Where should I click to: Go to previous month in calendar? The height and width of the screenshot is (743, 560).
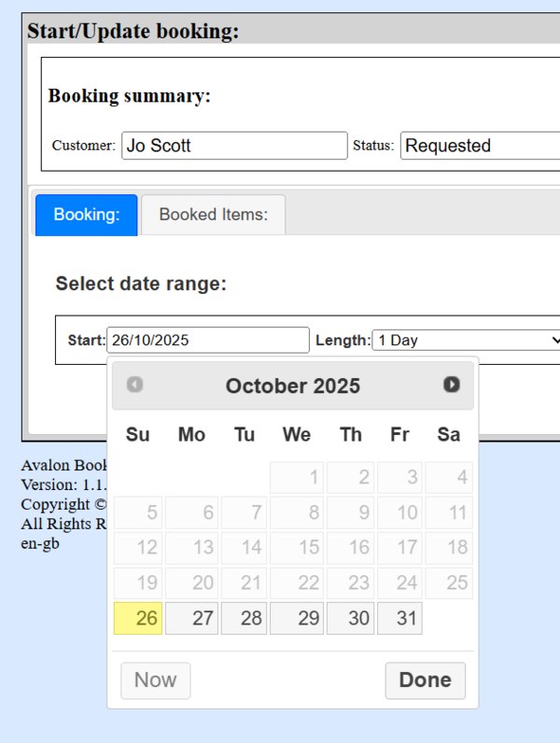pos(135,385)
